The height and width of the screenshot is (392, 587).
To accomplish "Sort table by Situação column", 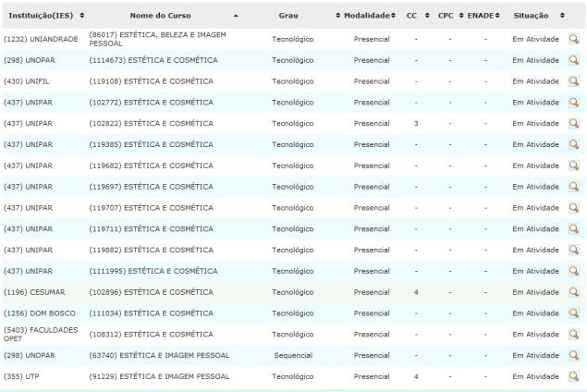I will (562, 16).
